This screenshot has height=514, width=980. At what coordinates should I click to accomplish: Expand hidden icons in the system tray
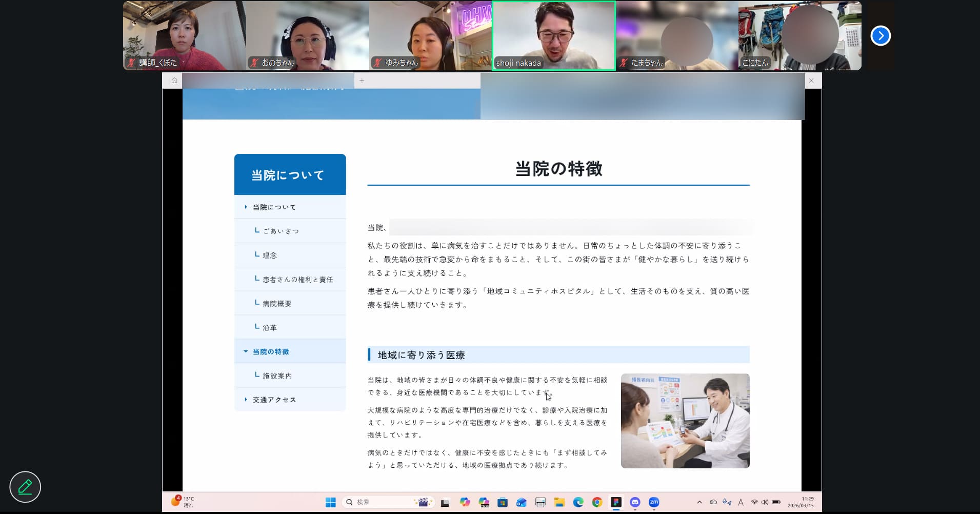699,502
